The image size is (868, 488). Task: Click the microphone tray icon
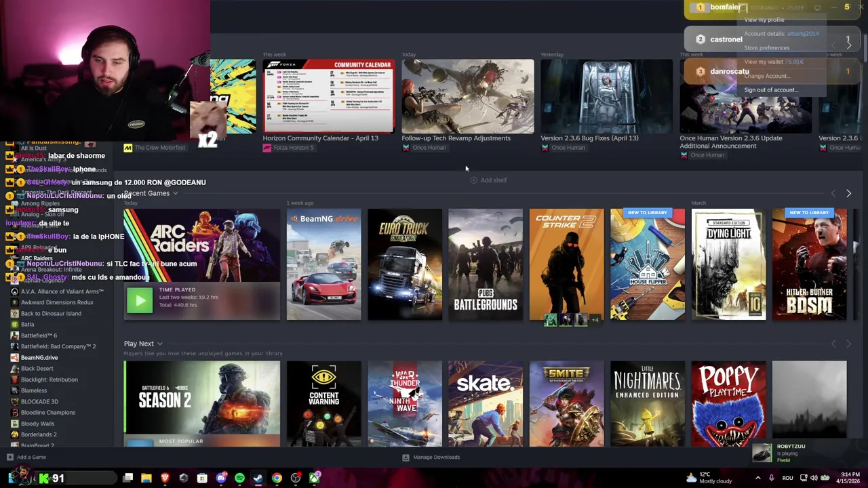(x=772, y=479)
